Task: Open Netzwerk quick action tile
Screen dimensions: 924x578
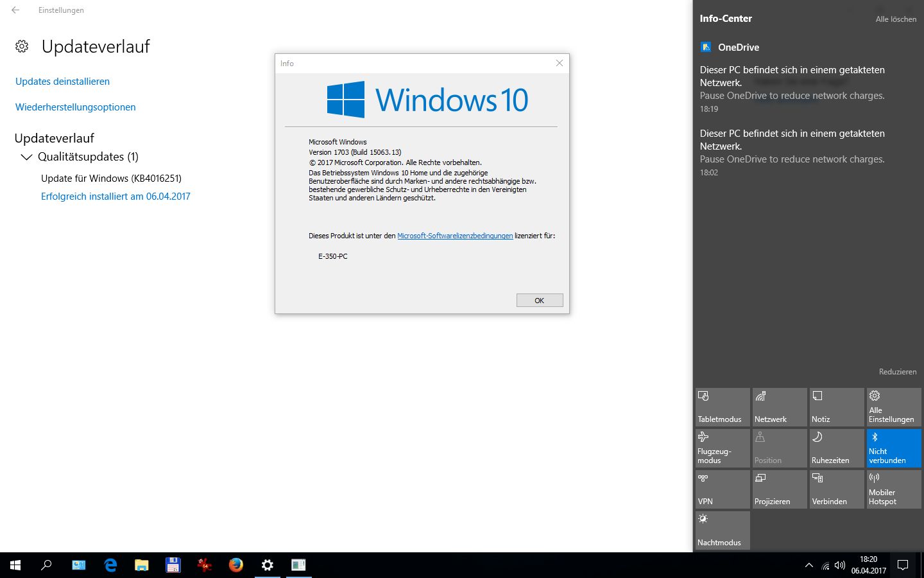Action: click(780, 407)
